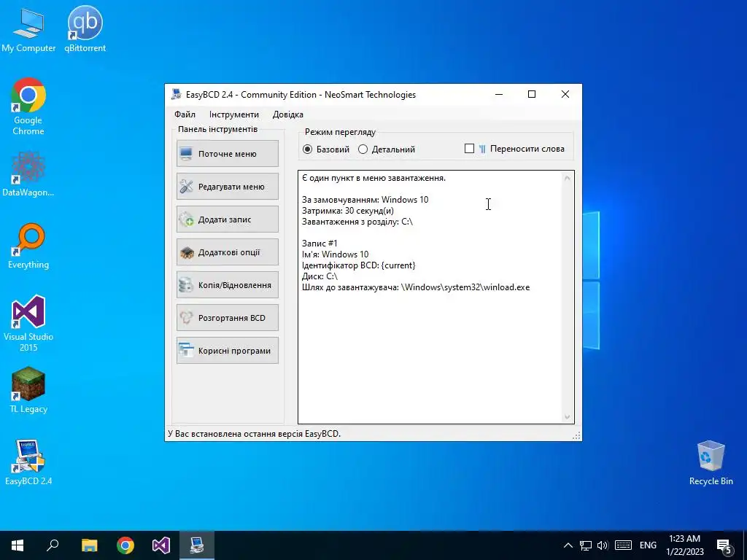Open File Explorer from taskbar
Viewport: 747px width, 560px height.
tap(89, 545)
